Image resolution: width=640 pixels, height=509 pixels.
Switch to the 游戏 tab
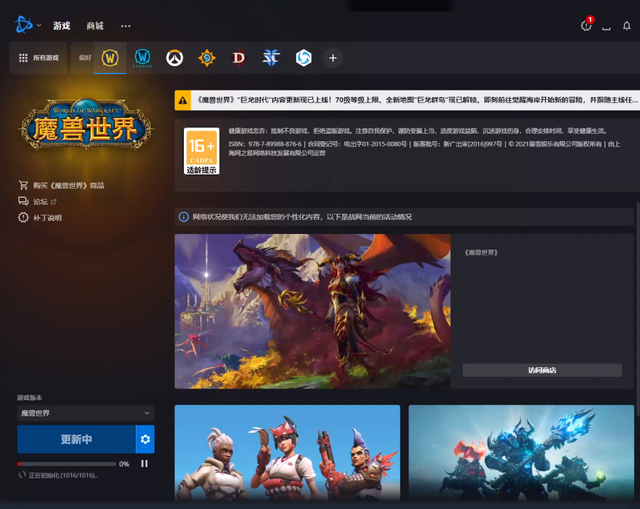[x=62, y=26]
